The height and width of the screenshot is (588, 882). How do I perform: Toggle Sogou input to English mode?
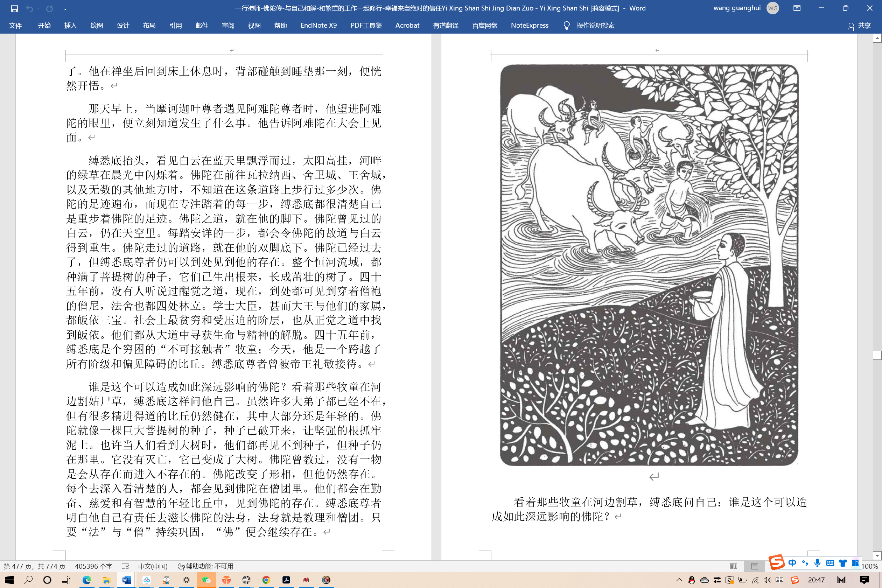[x=792, y=563]
